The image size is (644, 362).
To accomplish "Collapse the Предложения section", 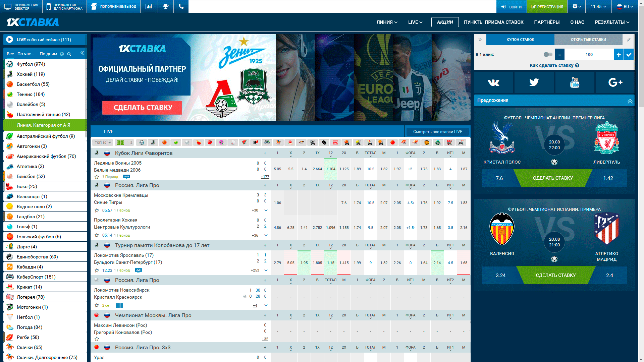I will pos(630,101).
